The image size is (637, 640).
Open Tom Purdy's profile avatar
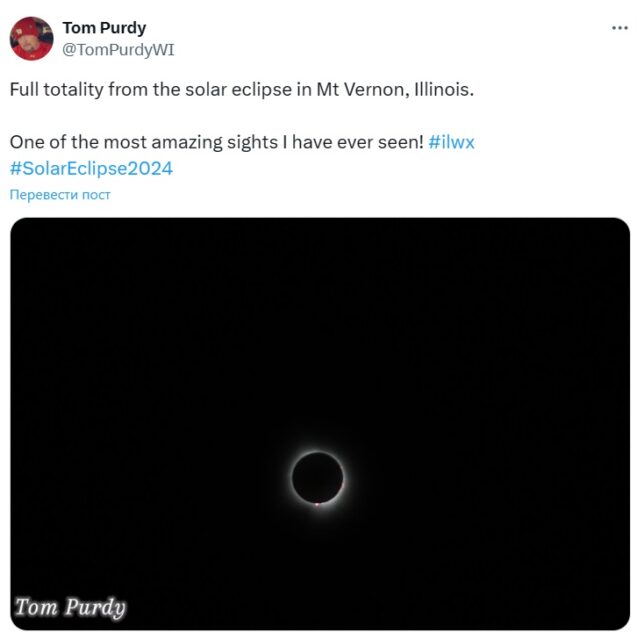coord(31,38)
